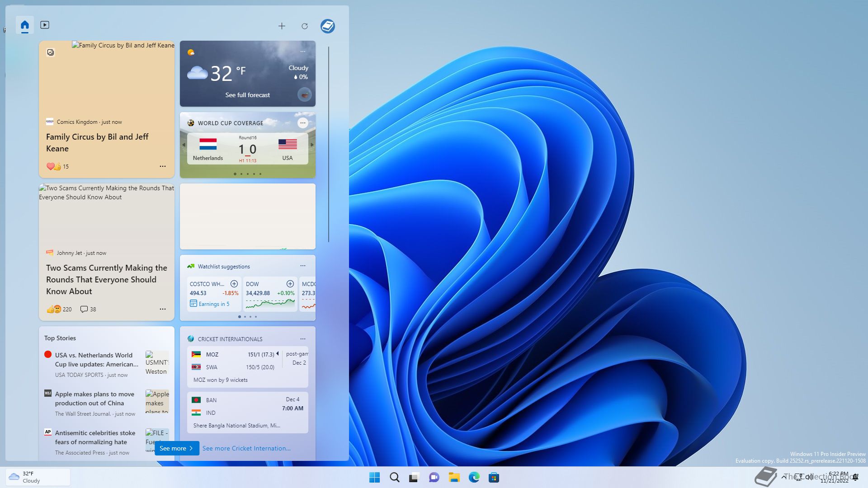Screen dimensions: 868x488
Task: Select Netherlands vs USA score card
Action: [248, 149]
